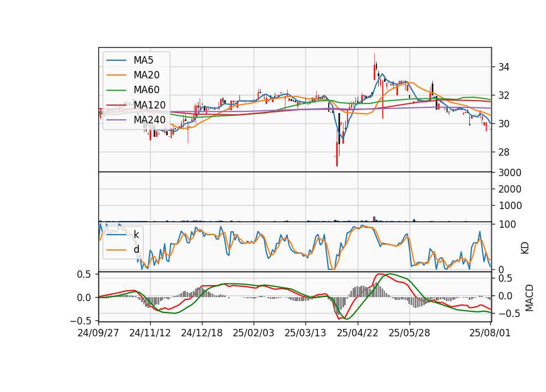546x392 pixels.
Task: Click the MA240 legend label
Action: point(150,120)
